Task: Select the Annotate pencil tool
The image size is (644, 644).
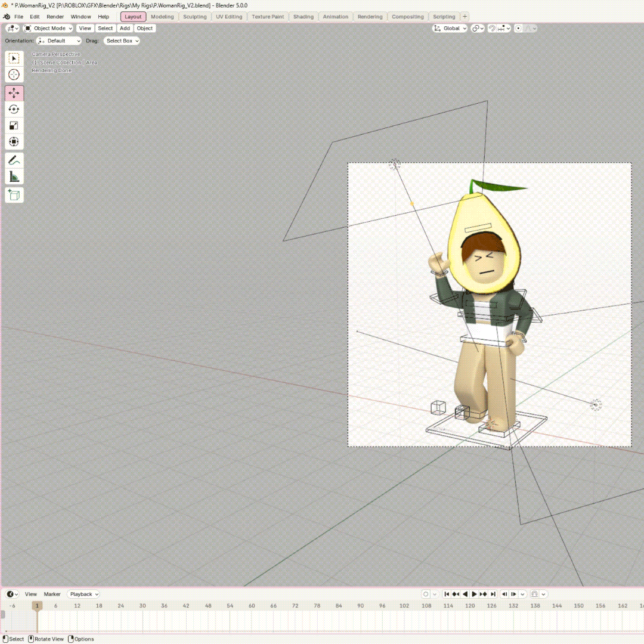Action: pos(14,160)
